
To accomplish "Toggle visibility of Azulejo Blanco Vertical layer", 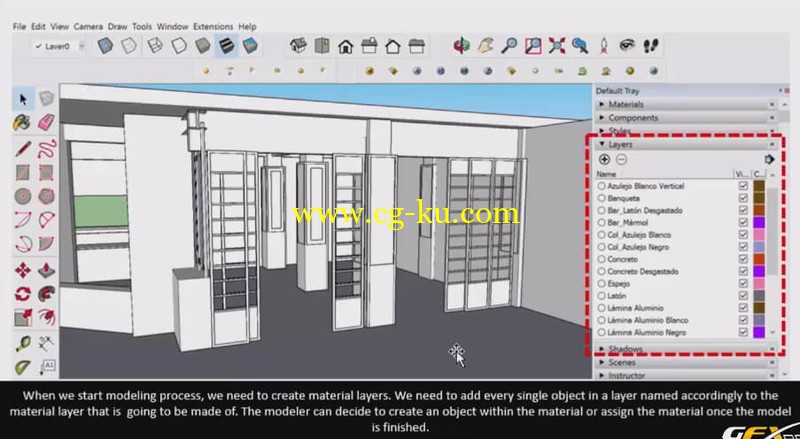I will tap(743, 186).
